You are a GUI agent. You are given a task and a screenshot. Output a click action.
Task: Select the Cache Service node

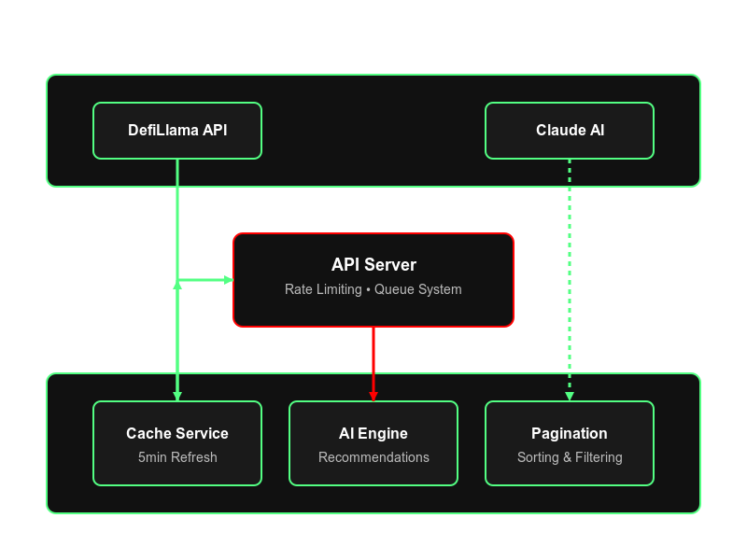[x=177, y=443]
